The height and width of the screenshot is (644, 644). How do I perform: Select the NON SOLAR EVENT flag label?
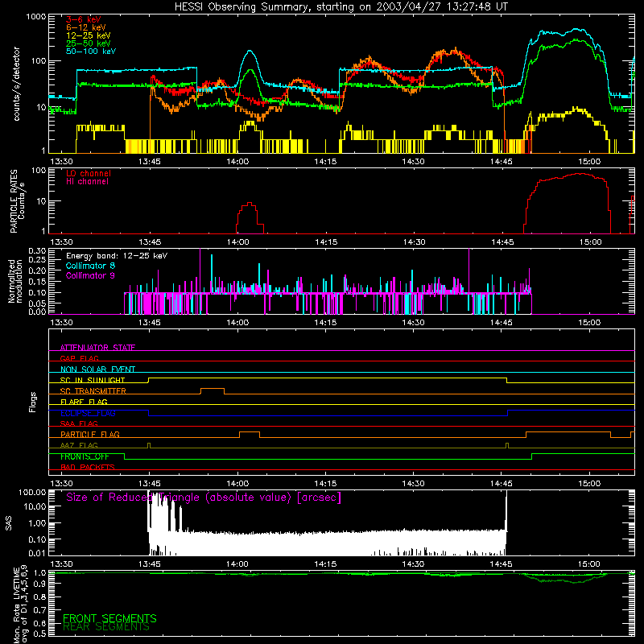(x=97, y=369)
